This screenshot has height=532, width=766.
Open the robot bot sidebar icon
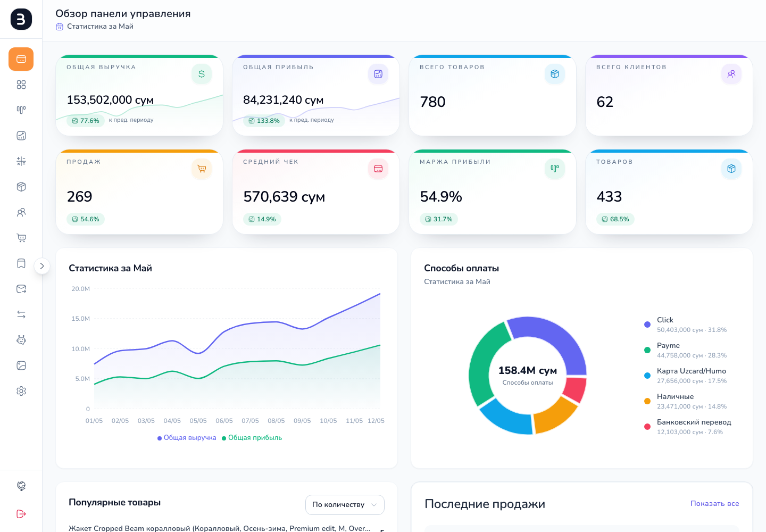[21, 340]
